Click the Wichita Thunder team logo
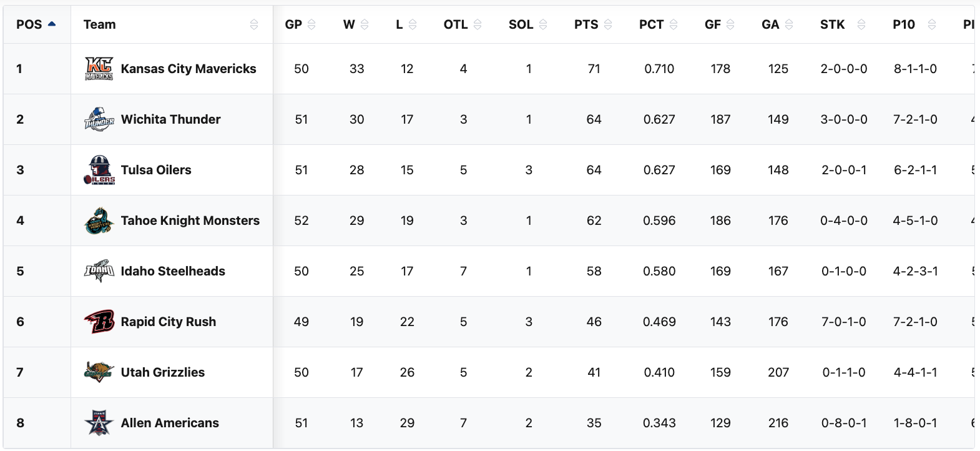Viewport: 980px width, 451px height. (x=99, y=119)
